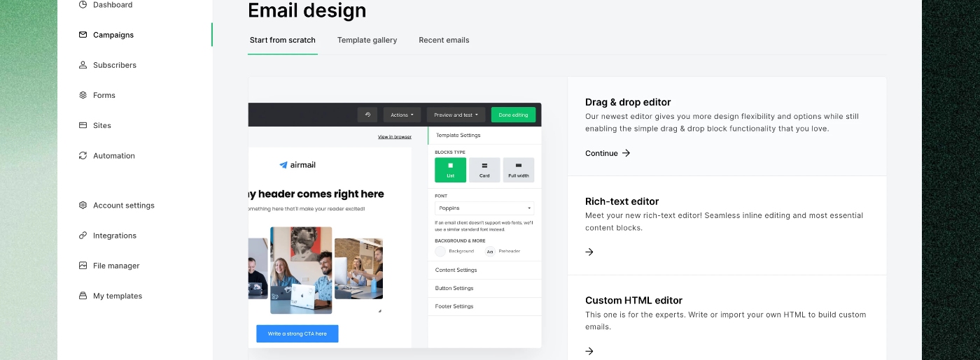Expand the Poppins font dropdown
Viewport: 980px width, 360px height.
tap(484, 208)
